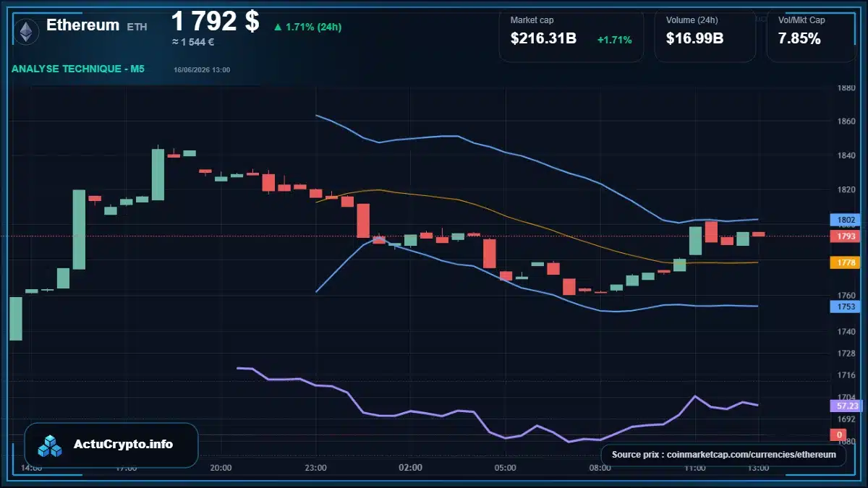
Task: Click the 02:00 time axis marker
Action: pos(410,468)
